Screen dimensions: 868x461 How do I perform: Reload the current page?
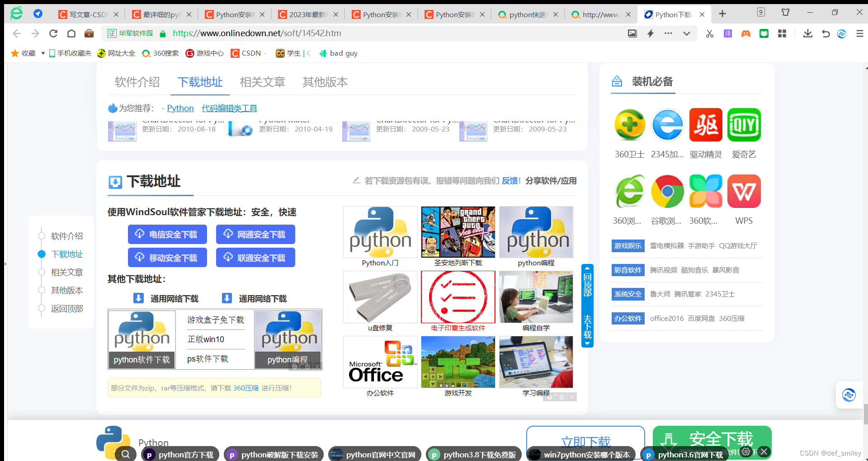coord(53,33)
